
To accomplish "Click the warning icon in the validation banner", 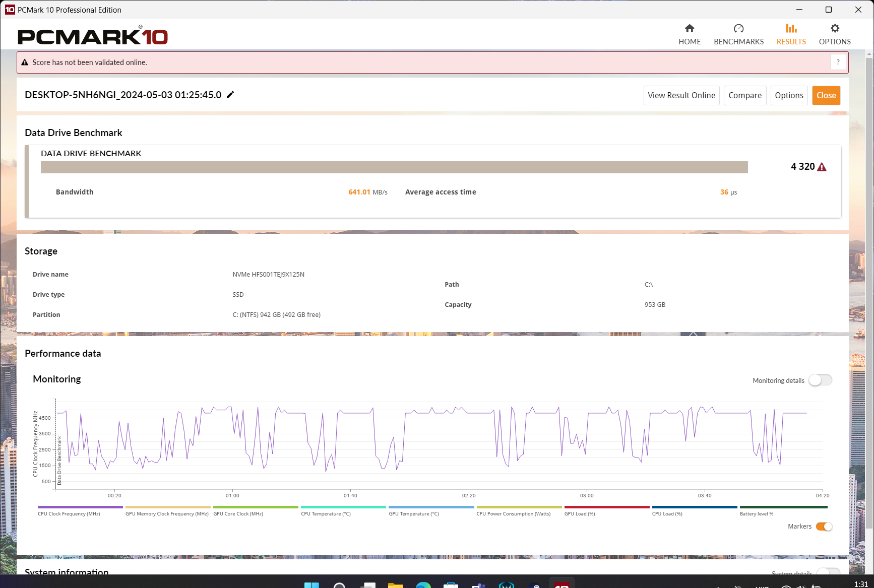I will coord(25,62).
